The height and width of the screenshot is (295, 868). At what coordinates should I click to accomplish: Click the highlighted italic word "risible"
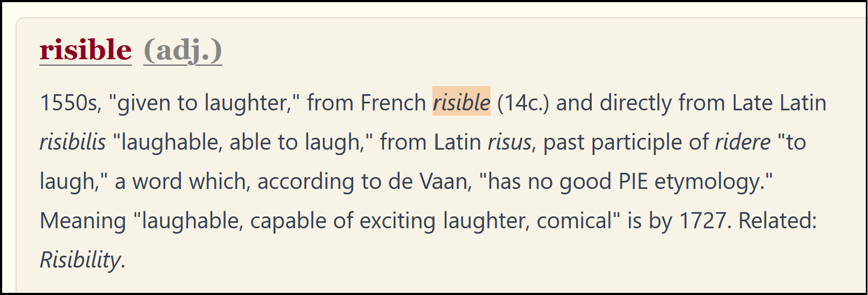pyautogui.click(x=461, y=102)
